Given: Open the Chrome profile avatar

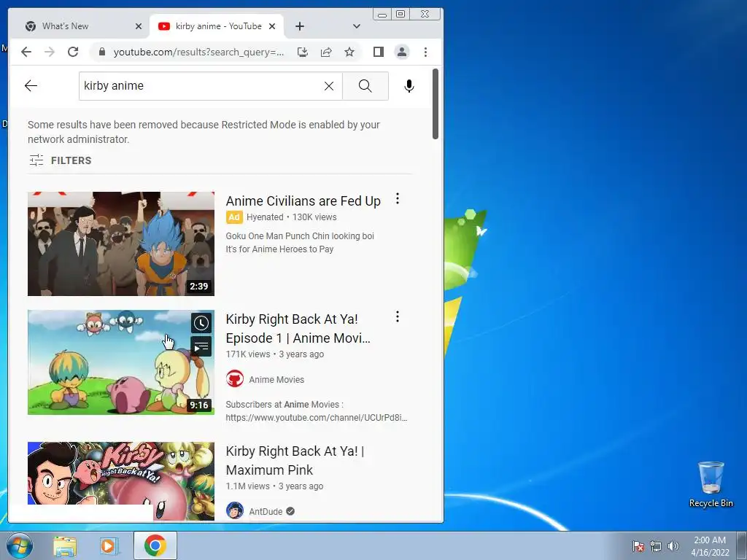Looking at the screenshot, I should coord(402,52).
